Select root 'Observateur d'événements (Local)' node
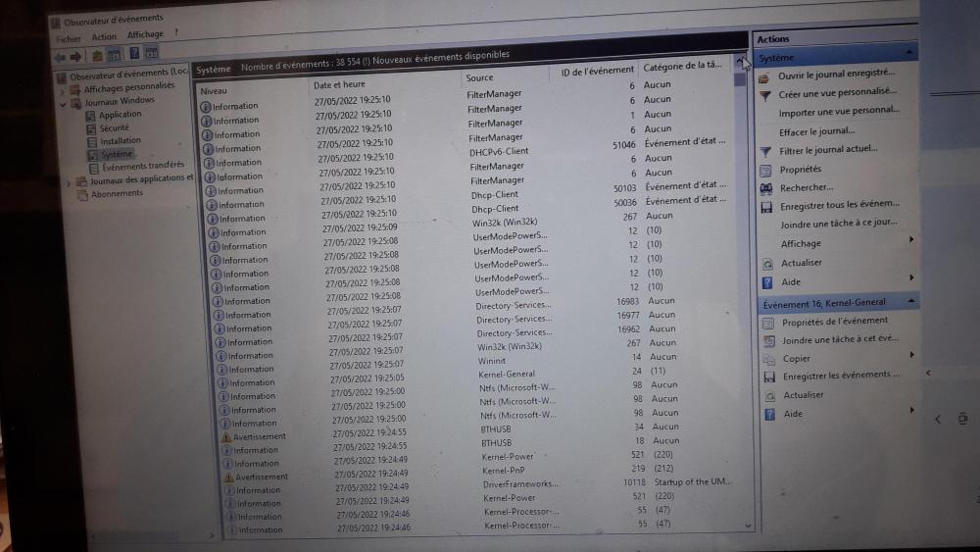 click(128, 75)
